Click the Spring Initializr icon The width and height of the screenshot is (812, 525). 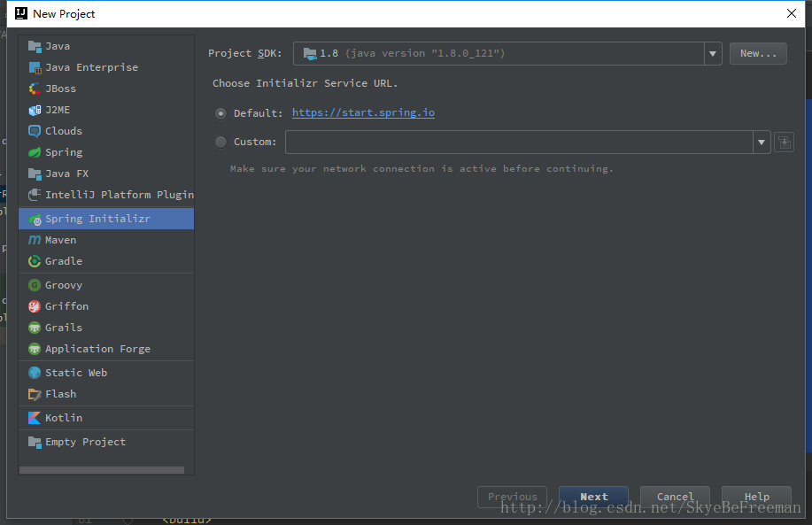point(35,219)
